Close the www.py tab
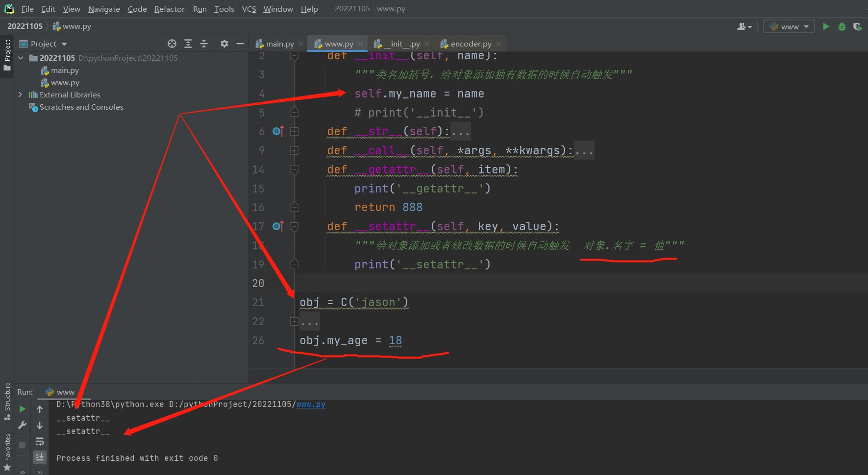The height and width of the screenshot is (475, 868). 360,44
